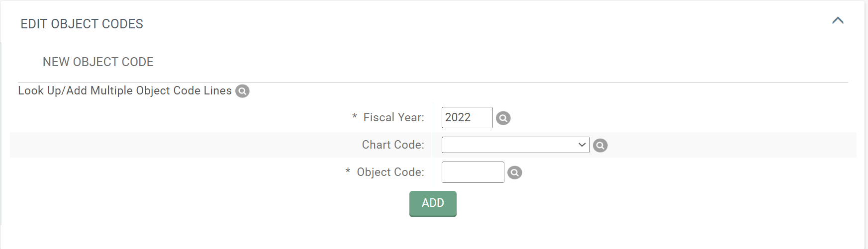The height and width of the screenshot is (249, 868).
Task: Click the Multiple Object Code Lines lookup icon
Action: [x=242, y=91]
